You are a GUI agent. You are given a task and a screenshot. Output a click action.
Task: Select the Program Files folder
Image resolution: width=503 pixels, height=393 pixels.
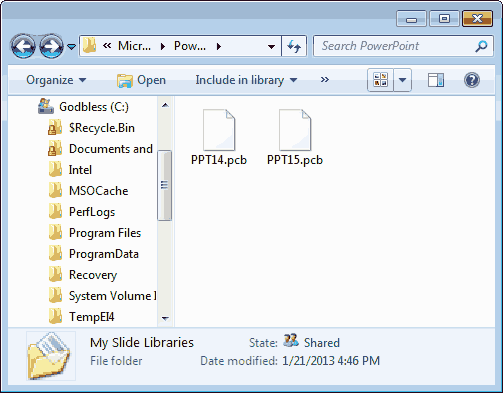pyautogui.click(x=105, y=233)
